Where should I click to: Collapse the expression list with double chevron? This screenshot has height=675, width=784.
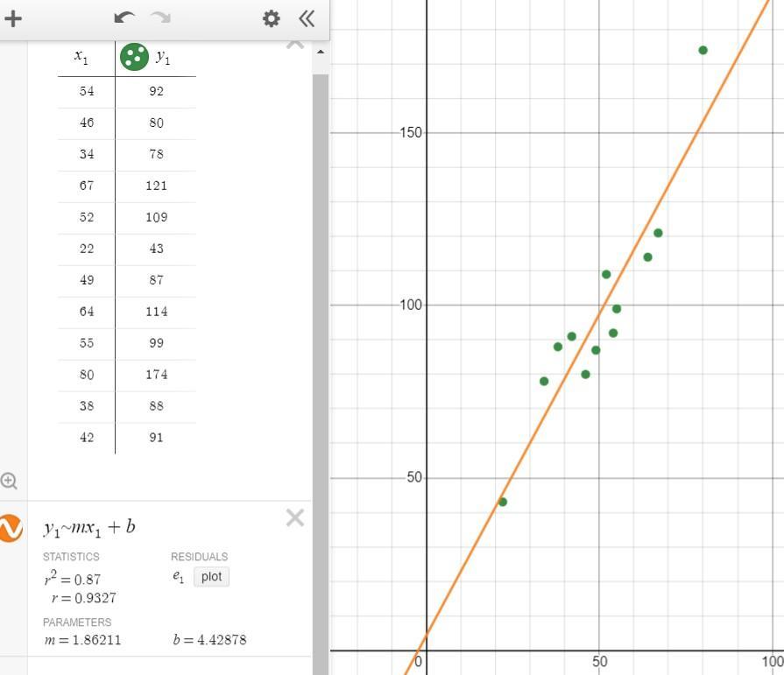pos(307,19)
